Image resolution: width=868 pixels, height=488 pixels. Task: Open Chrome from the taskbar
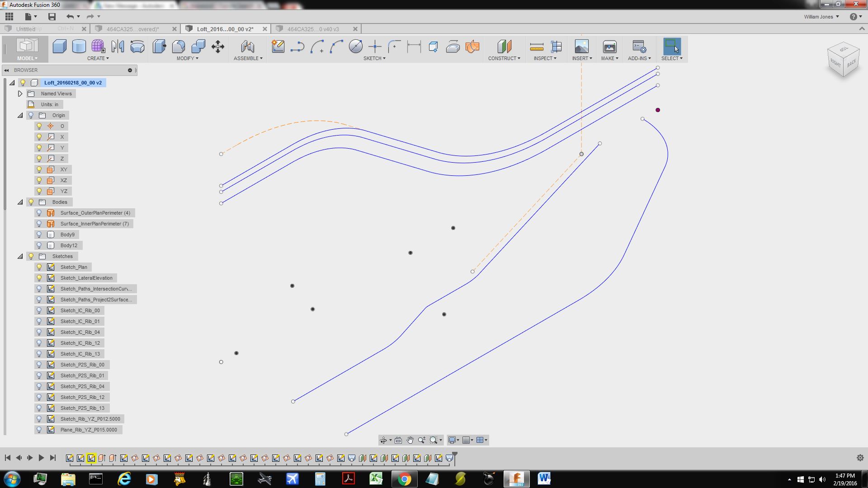[405, 479]
